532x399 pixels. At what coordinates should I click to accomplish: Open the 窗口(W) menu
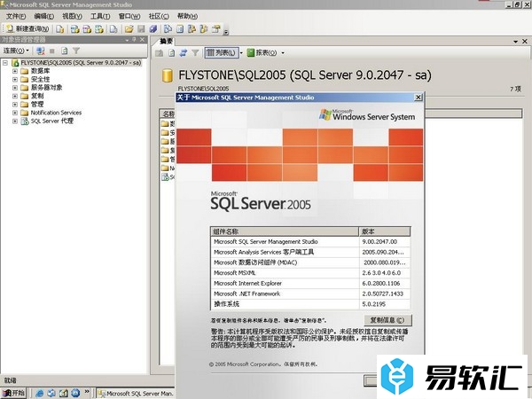point(129,16)
